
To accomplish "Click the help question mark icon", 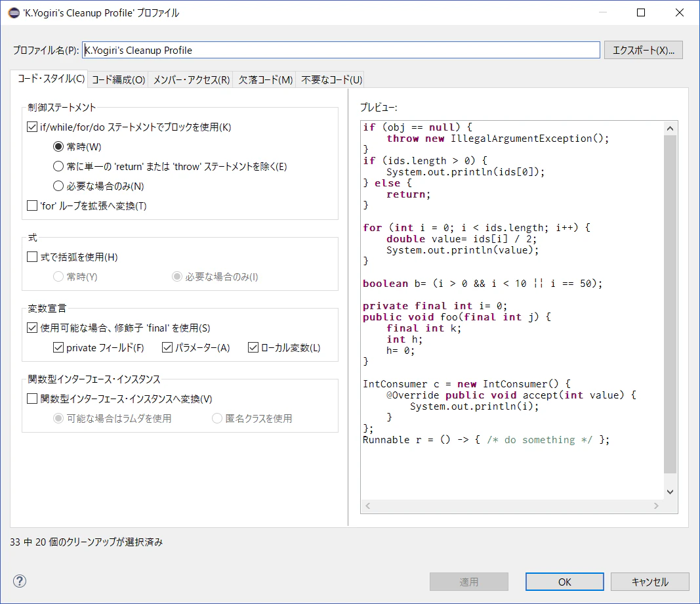I will pyautogui.click(x=20, y=581).
